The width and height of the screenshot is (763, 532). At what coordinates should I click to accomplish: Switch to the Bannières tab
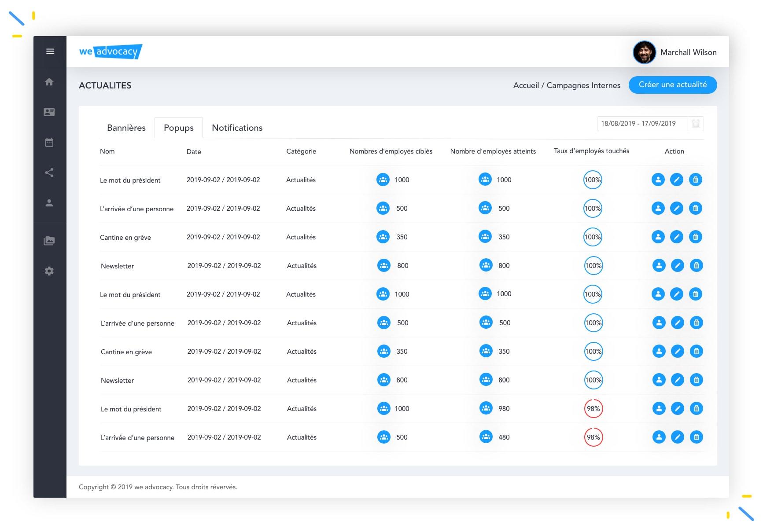[x=126, y=128]
